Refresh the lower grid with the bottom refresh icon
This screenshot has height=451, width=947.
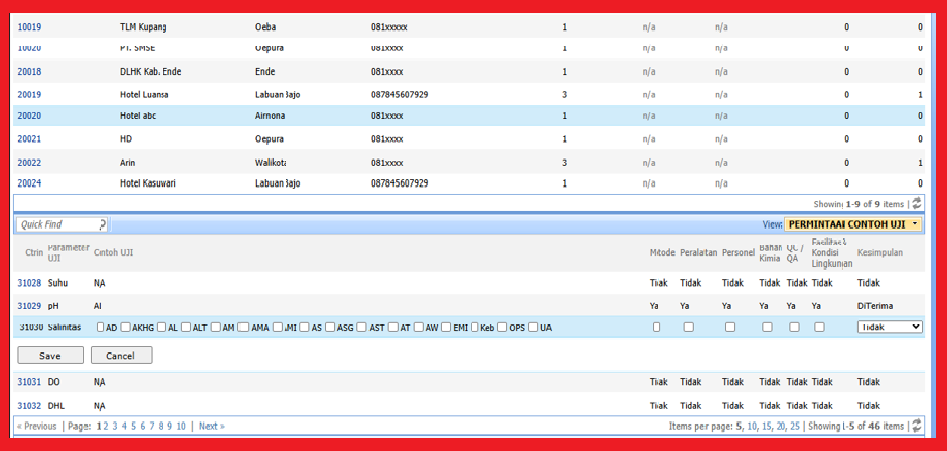point(918,426)
